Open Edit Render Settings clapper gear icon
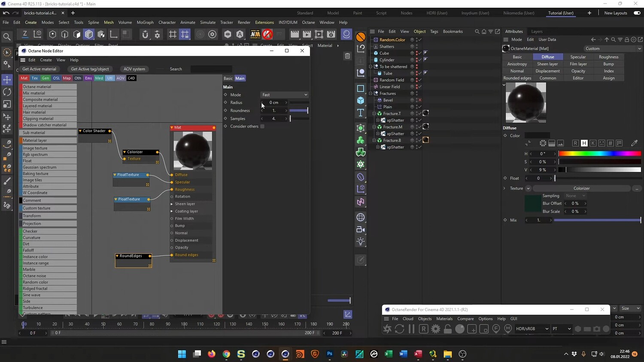 coord(331,34)
